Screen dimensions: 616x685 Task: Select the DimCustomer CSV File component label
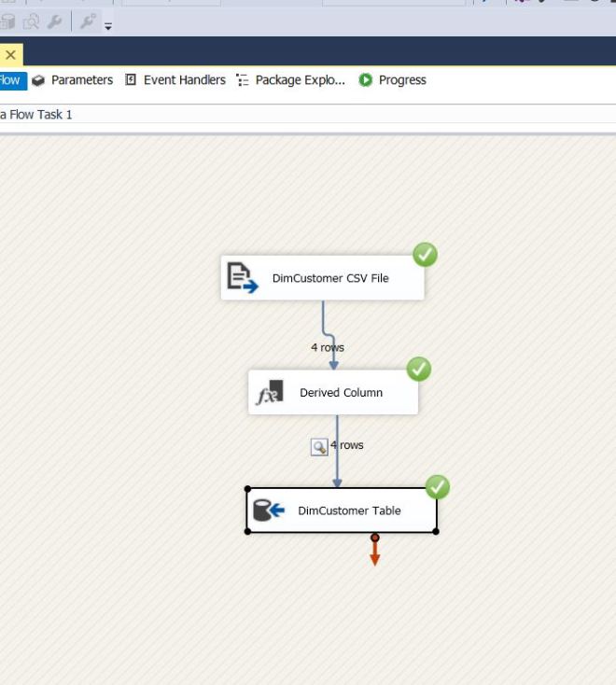pyautogui.click(x=330, y=278)
